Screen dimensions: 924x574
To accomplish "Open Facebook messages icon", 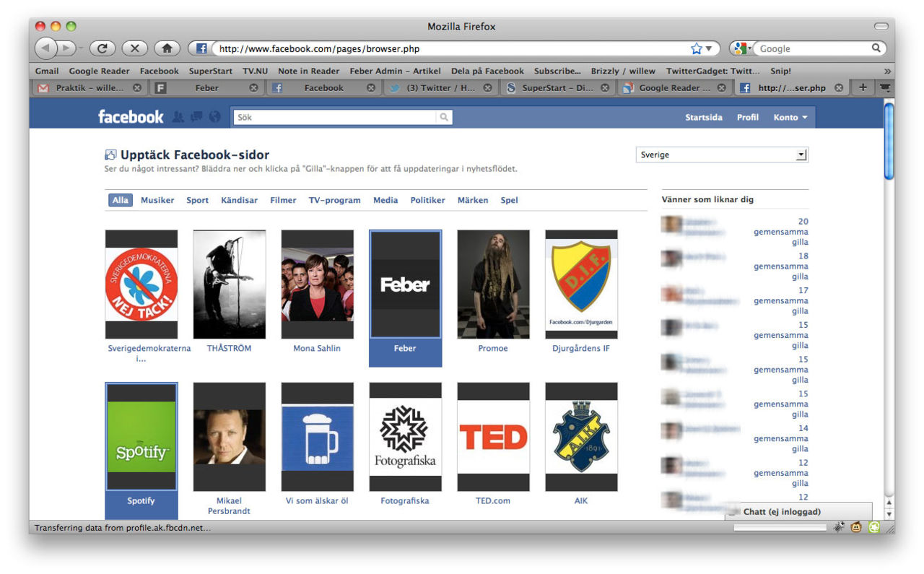I will [x=196, y=117].
